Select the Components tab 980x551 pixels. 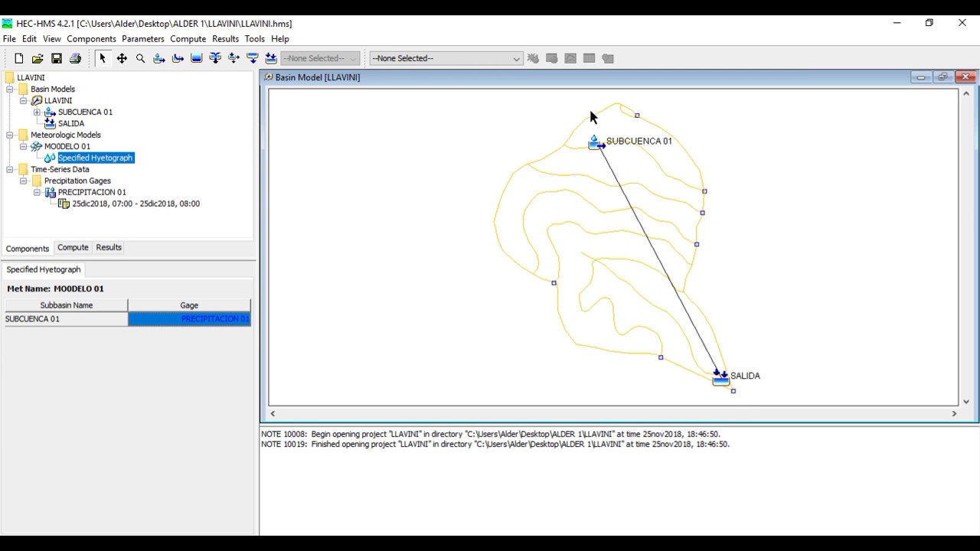point(28,248)
